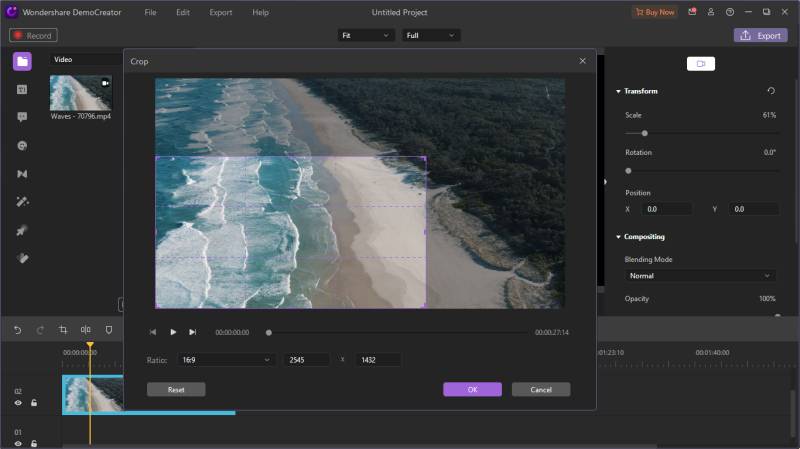
Task: Click the purple Export button
Action: 760,35
